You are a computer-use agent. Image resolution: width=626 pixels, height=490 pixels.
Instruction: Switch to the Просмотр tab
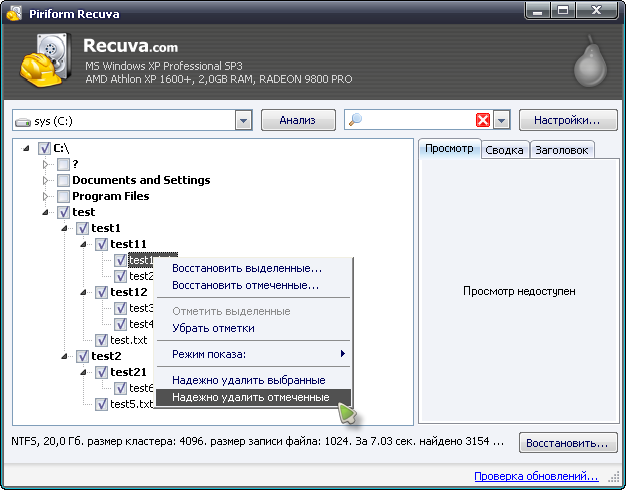click(450, 149)
